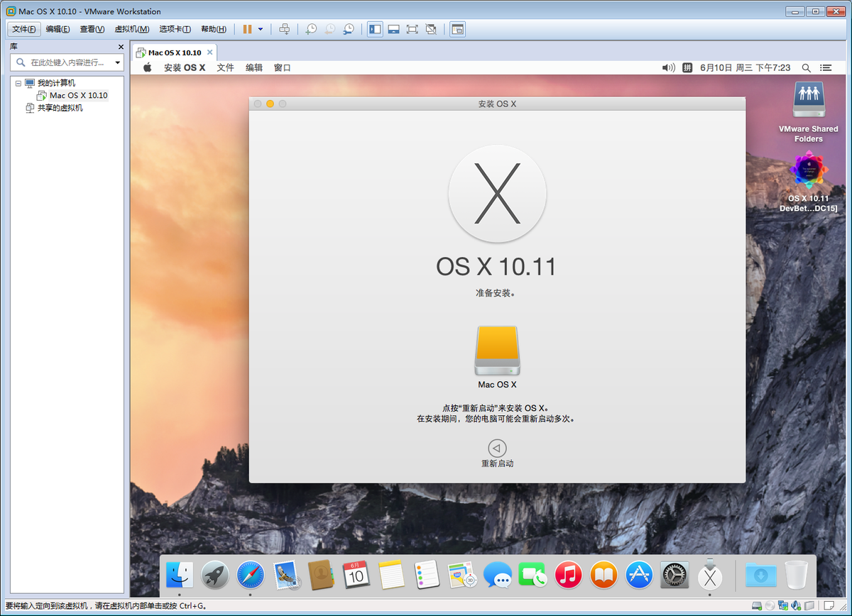Image resolution: width=852 pixels, height=616 pixels.
Task: Open Contacts from the Dock
Action: (x=321, y=574)
